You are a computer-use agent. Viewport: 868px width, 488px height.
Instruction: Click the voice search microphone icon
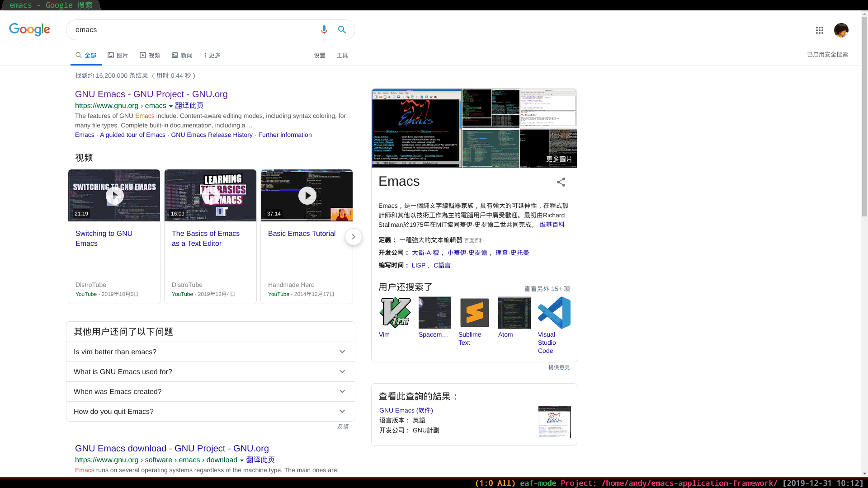coord(324,30)
